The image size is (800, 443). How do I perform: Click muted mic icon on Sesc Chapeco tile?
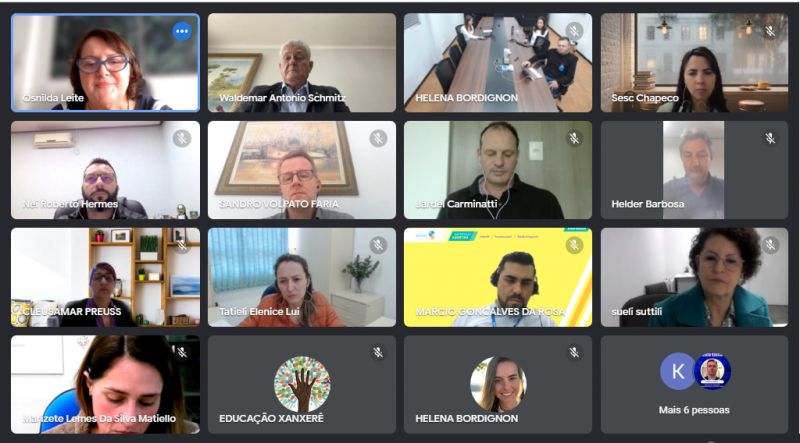(x=770, y=32)
